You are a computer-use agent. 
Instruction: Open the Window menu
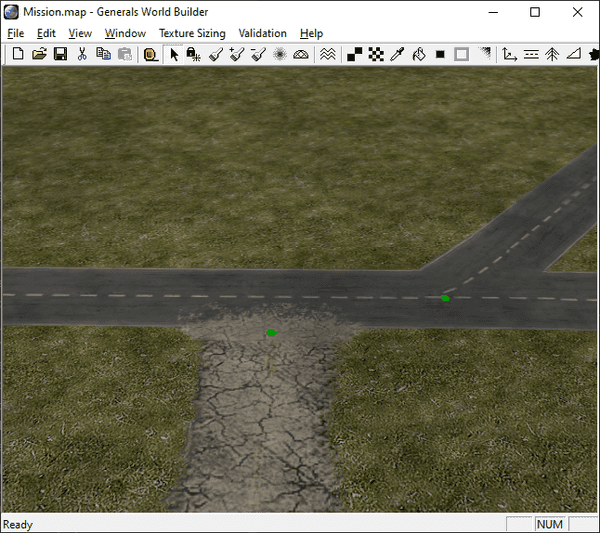(126, 33)
